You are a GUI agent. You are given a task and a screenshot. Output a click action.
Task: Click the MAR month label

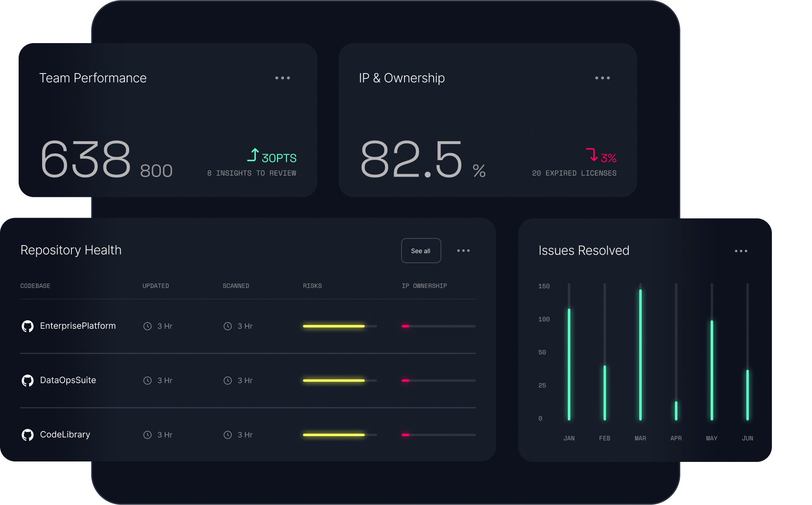coord(641,439)
